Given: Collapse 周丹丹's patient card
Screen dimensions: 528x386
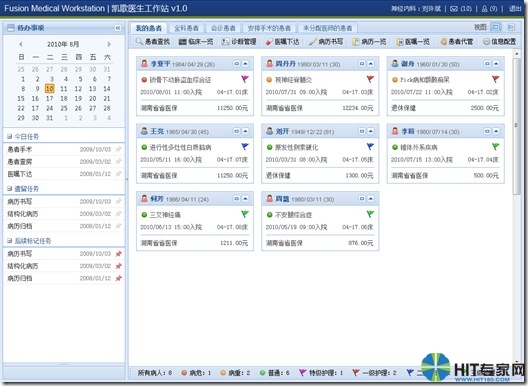Looking at the screenshot, I should click(x=371, y=64).
